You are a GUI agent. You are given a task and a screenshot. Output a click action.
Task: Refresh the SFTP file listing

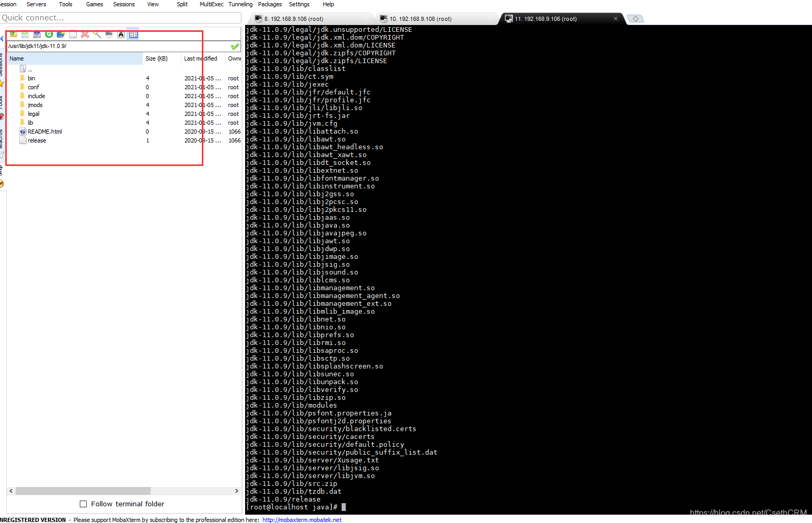point(49,34)
